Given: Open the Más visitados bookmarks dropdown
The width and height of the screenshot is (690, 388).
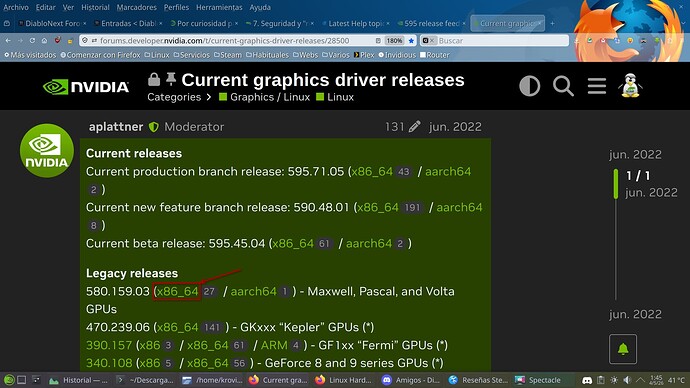Looking at the screenshot, I should 30,55.
